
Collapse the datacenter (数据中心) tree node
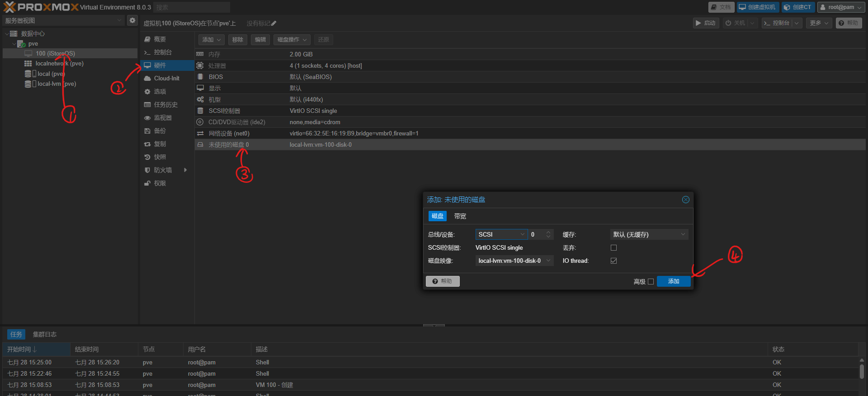tap(6, 34)
